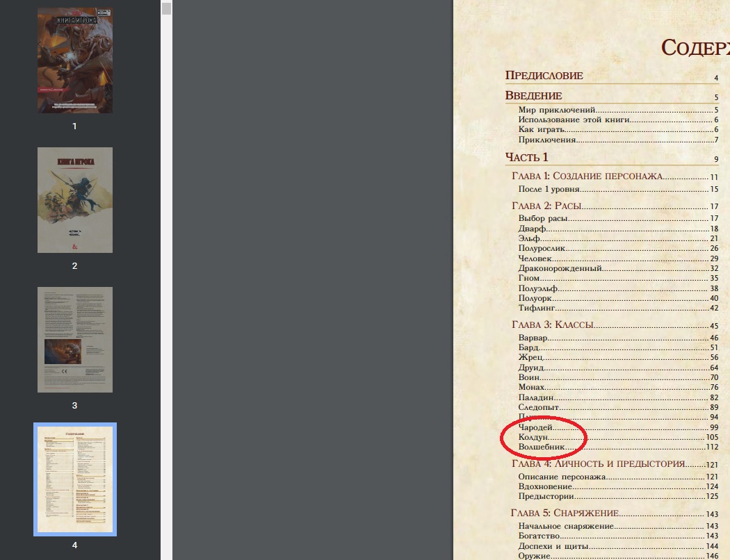Click the 'Полуэльф' entry
Screen dimensions: 730x560
point(537,288)
